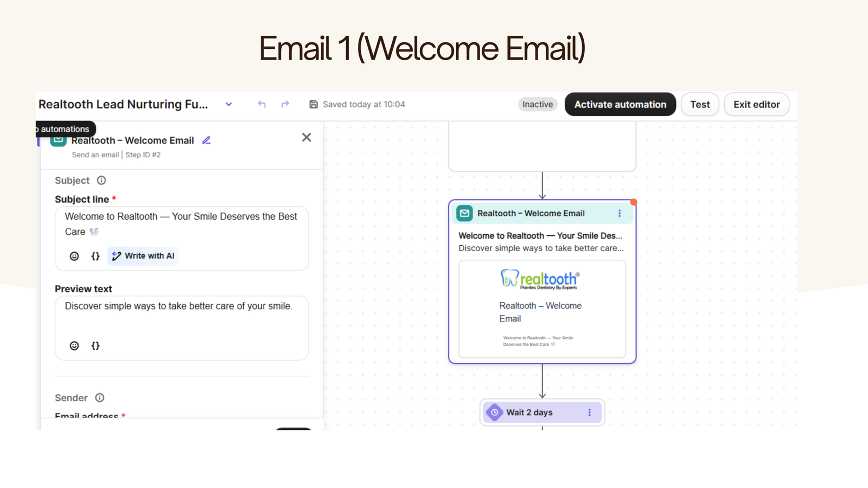Click the Test button

point(700,104)
